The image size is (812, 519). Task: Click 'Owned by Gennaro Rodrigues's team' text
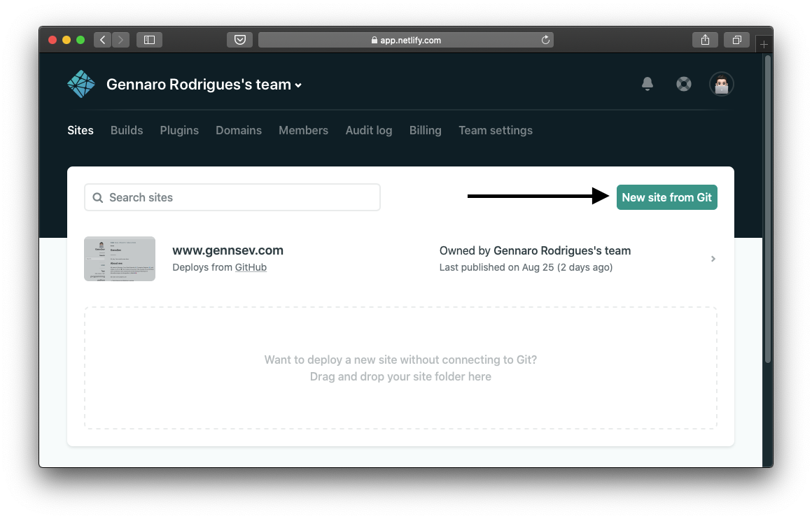(535, 250)
